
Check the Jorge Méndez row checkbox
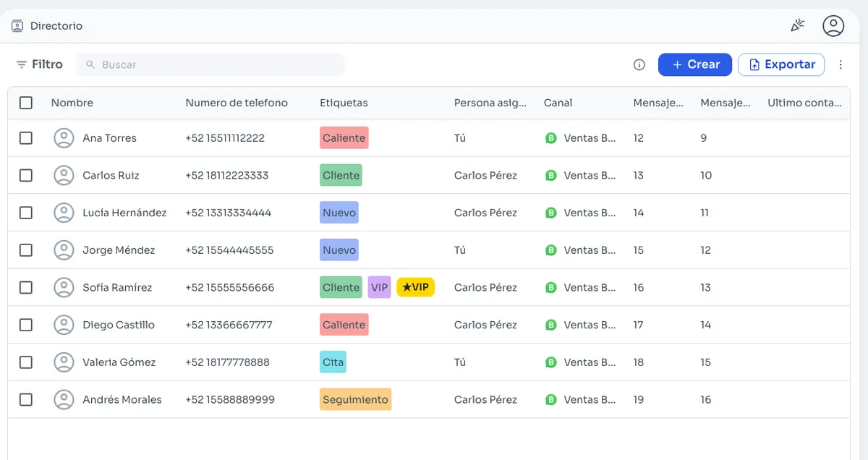(x=26, y=250)
